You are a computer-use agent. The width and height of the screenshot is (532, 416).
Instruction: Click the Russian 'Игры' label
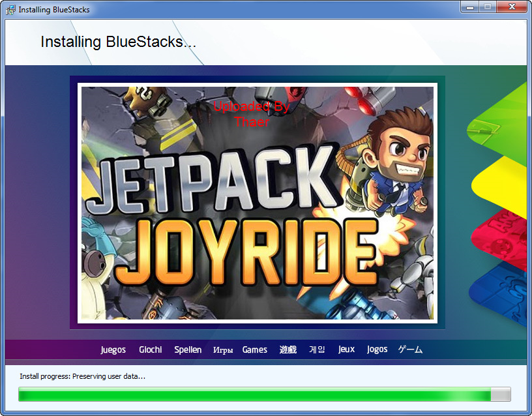[x=223, y=350]
